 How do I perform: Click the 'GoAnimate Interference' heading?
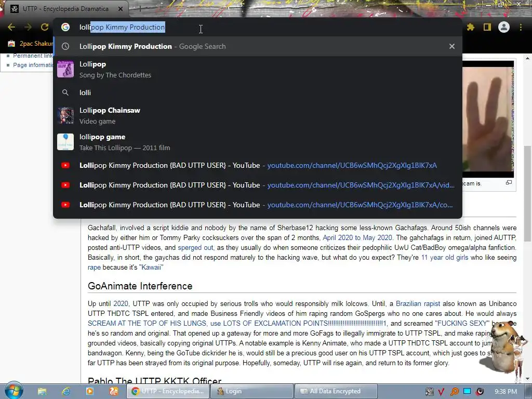[x=140, y=286]
